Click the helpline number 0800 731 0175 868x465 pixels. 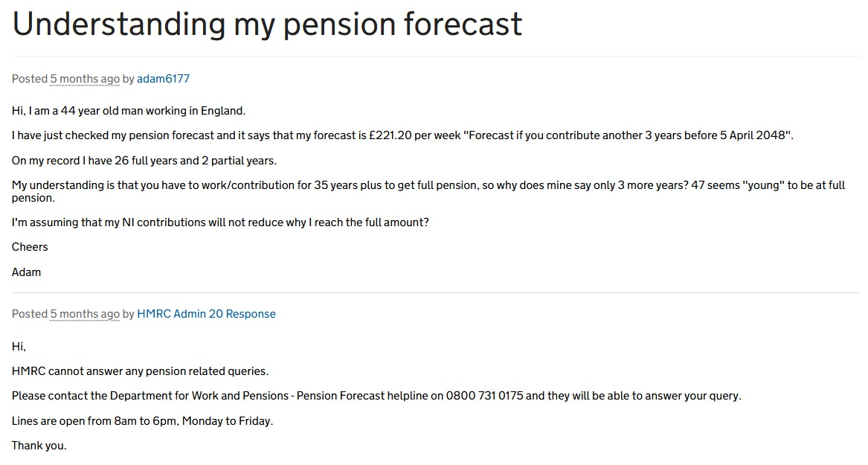(484, 396)
